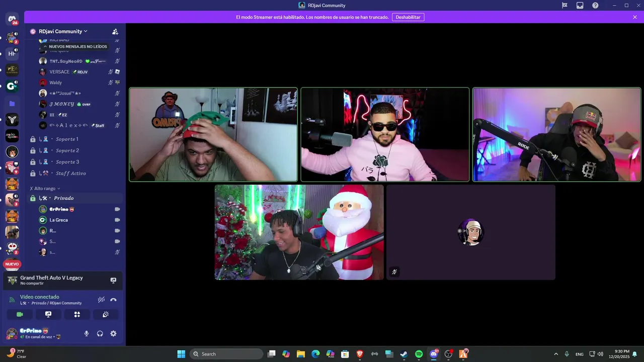Open Brave browser from the taskbar

click(360, 354)
